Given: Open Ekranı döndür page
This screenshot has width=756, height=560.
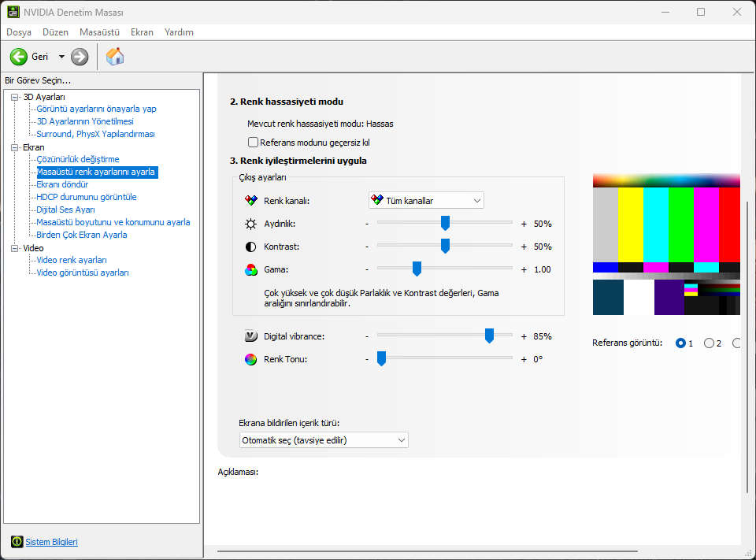Looking at the screenshot, I should (62, 184).
